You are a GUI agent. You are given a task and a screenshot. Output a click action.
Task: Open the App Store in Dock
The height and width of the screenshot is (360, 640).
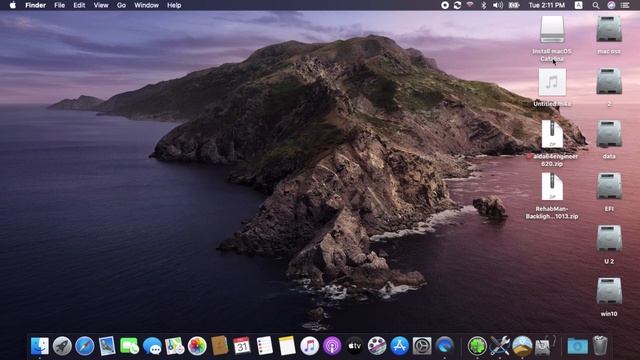[x=399, y=346]
